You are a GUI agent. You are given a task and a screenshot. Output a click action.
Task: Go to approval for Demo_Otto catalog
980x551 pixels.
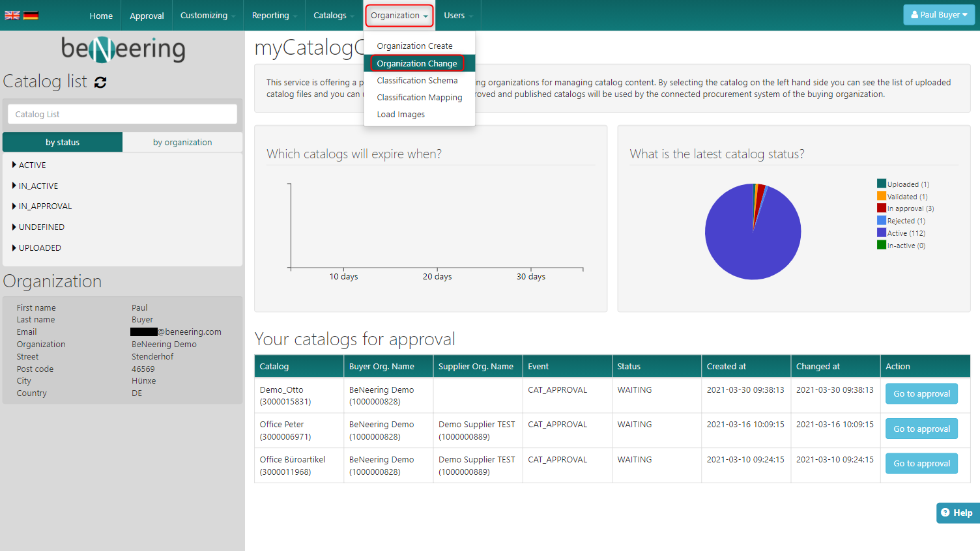coord(921,394)
